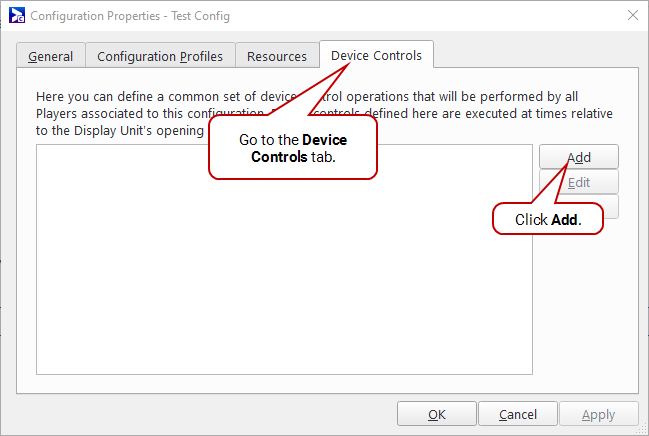Screen dimensions: 649x436
Task: Click the 'Click Add.' callout bubble
Action: (x=548, y=219)
